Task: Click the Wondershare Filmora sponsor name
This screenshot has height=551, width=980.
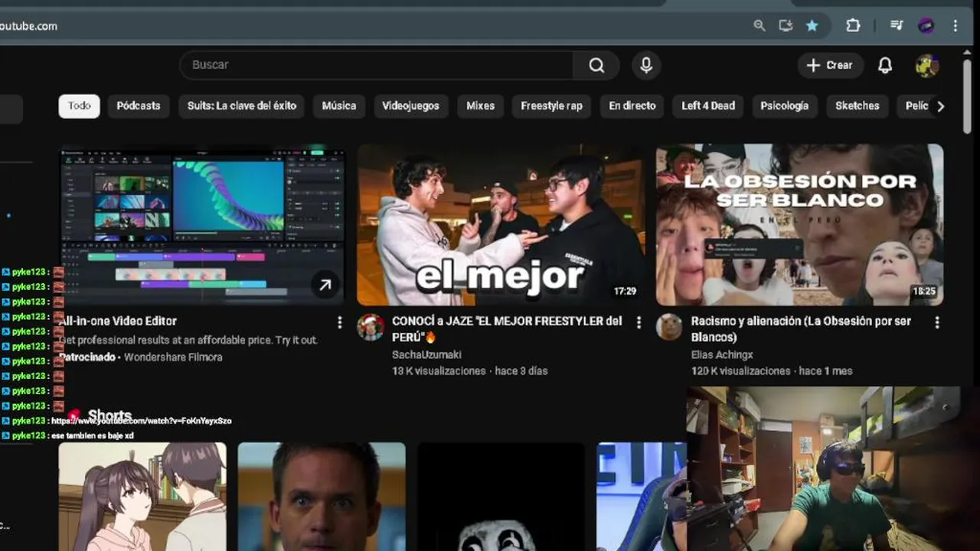Action: [173, 357]
